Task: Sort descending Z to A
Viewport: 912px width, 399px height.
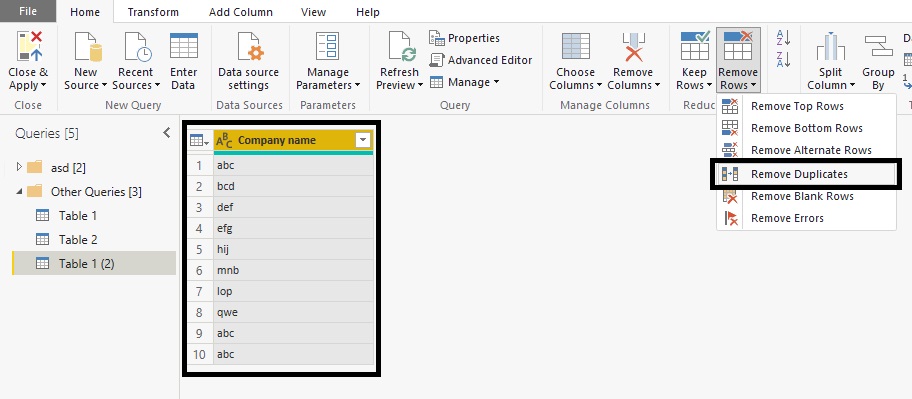Action: click(x=783, y=59)
